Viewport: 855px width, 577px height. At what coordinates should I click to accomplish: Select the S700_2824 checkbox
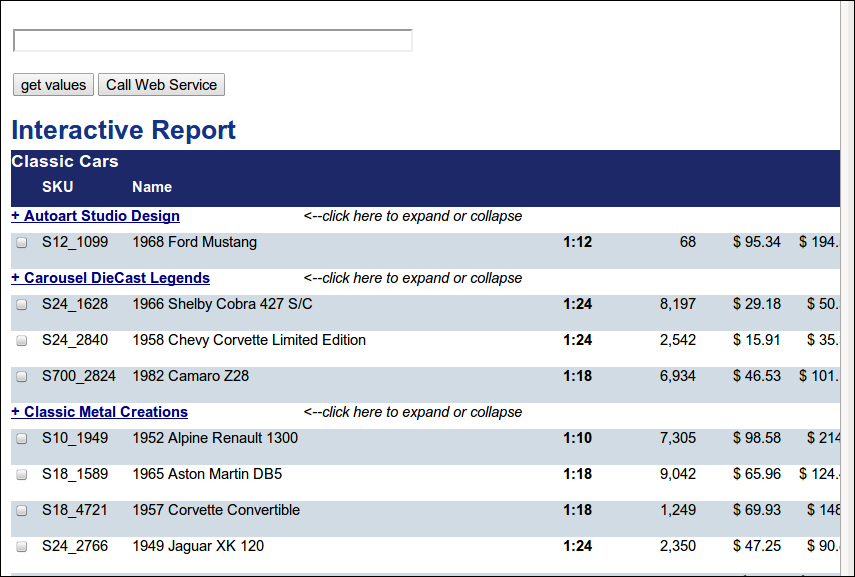[x=22, y=377]
